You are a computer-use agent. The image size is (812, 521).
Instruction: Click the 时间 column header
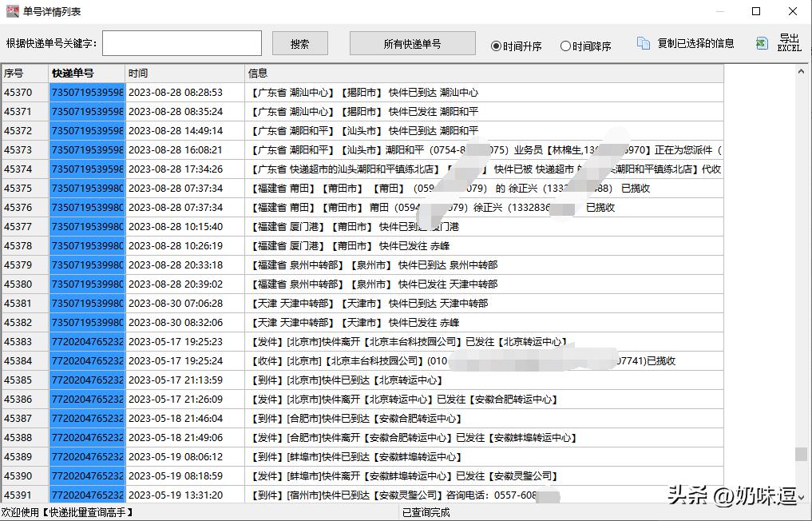coord(184,74)
